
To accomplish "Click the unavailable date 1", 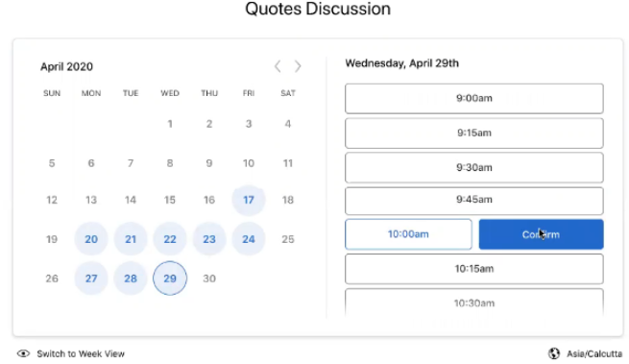I will [x=170, y=124].
